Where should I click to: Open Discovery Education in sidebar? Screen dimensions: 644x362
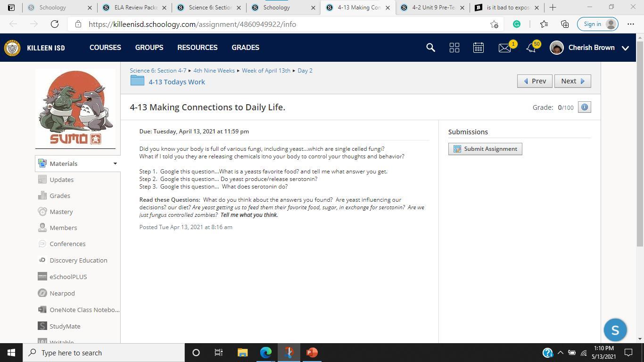tap(78, 260)
